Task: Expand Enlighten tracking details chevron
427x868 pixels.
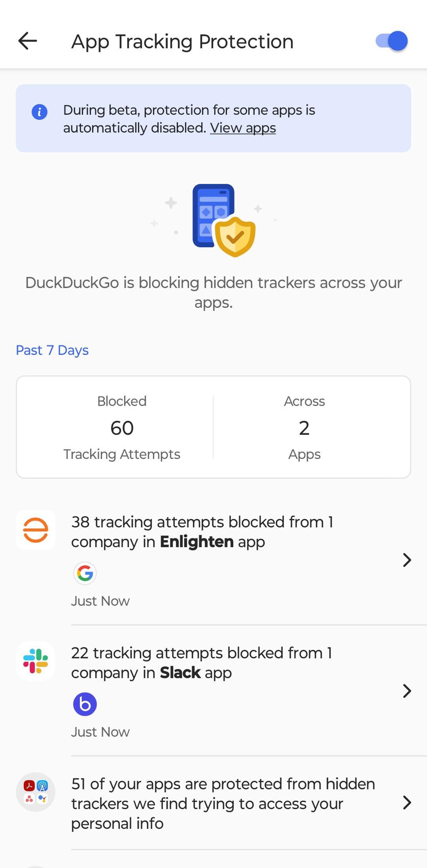Action: pos(407,560)
